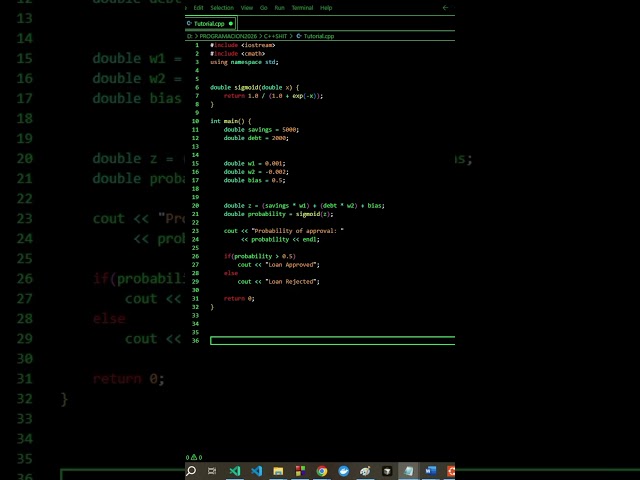Image resolution: width=640 pixels, height=480 pixels.
Task: Click 'using namespace std;' text
Action: click(244, 62)
